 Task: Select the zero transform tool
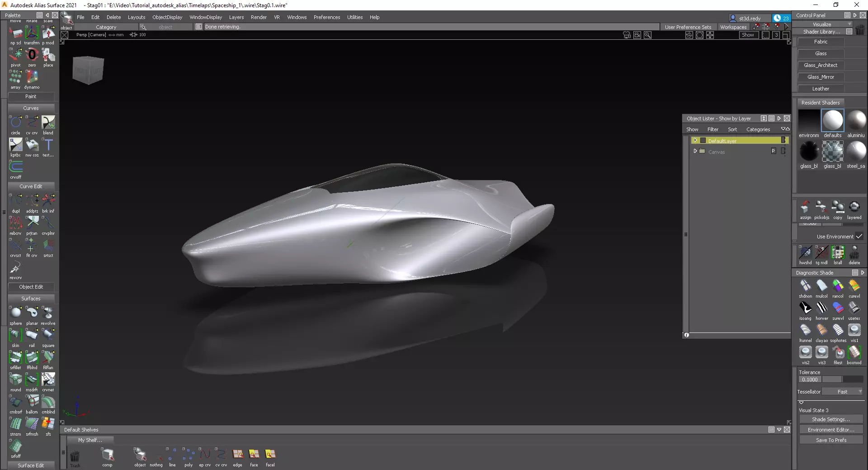tap(32, 55)
